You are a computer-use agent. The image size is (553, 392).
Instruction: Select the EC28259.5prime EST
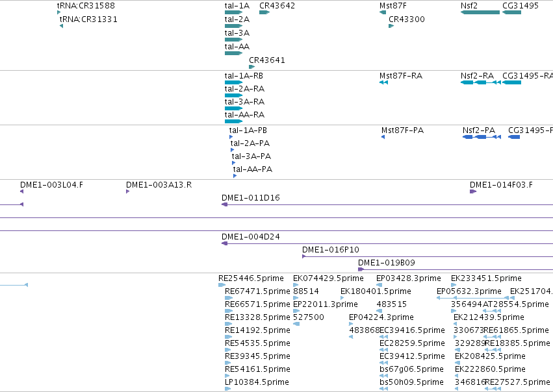[x=383, y=350]
